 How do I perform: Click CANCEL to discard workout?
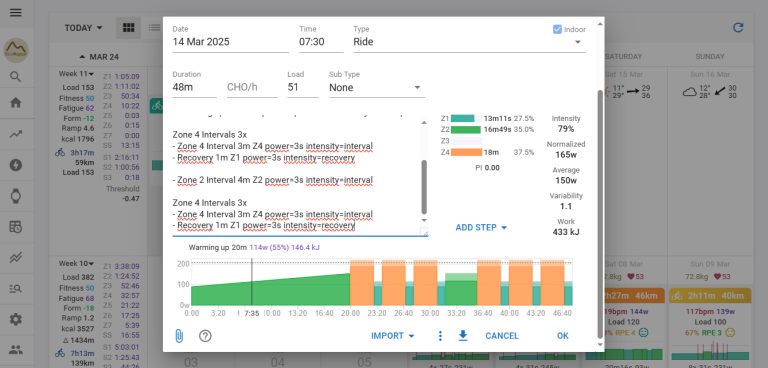click(502, 336)
